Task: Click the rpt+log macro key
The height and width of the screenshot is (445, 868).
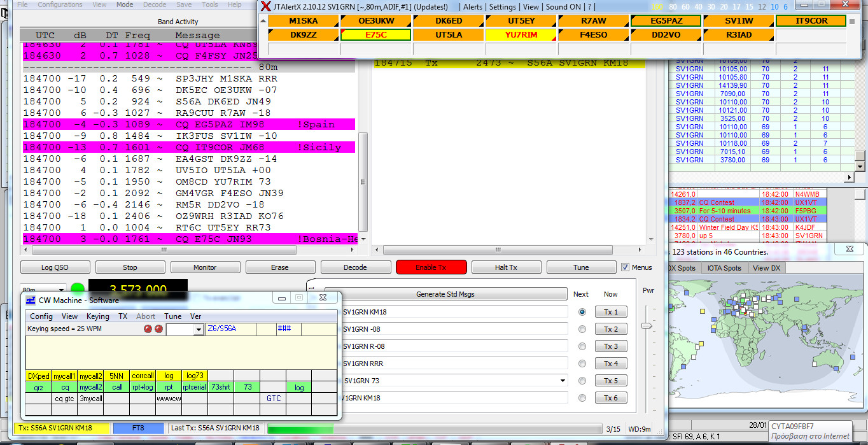Action: [143, 386]
